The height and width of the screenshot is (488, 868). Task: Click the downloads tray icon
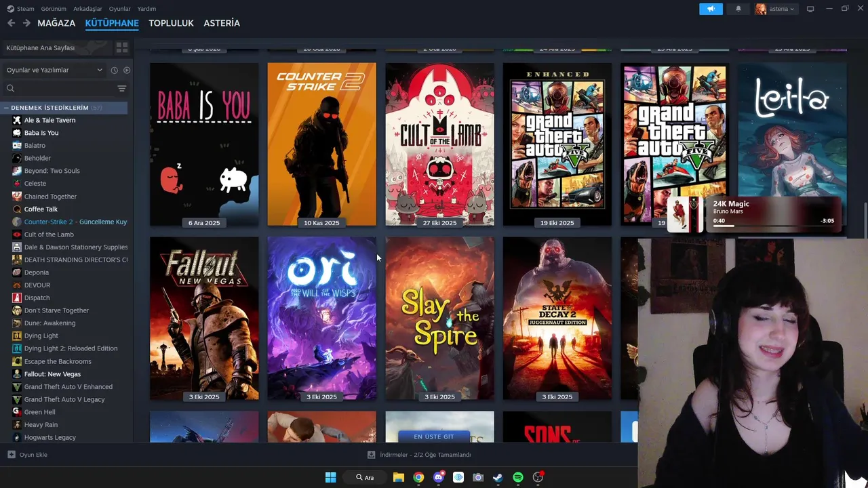(371, 455)
